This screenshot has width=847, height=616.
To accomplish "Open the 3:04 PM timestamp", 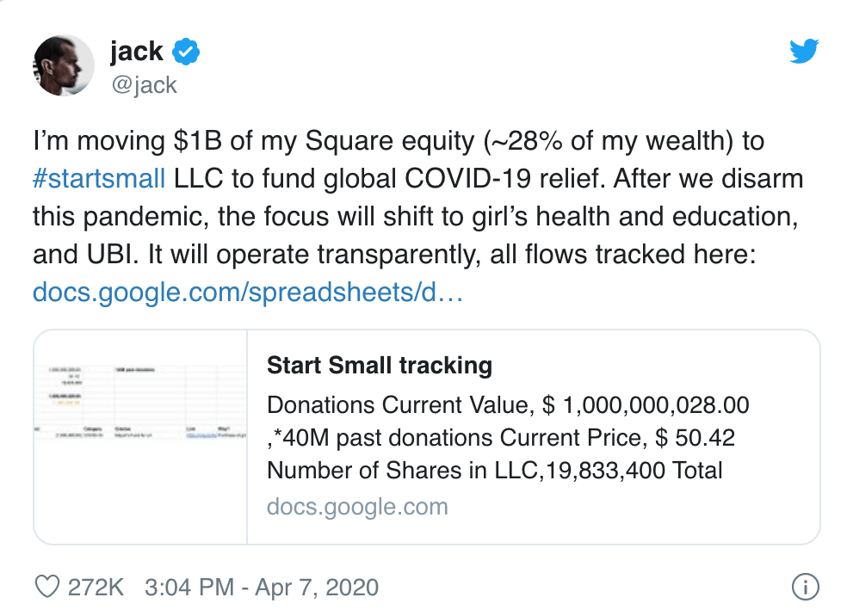I will click(189, 588).
